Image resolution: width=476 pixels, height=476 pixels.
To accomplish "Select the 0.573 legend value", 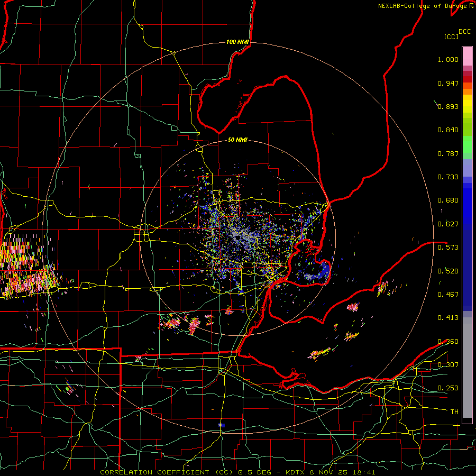I will (448, 248).
